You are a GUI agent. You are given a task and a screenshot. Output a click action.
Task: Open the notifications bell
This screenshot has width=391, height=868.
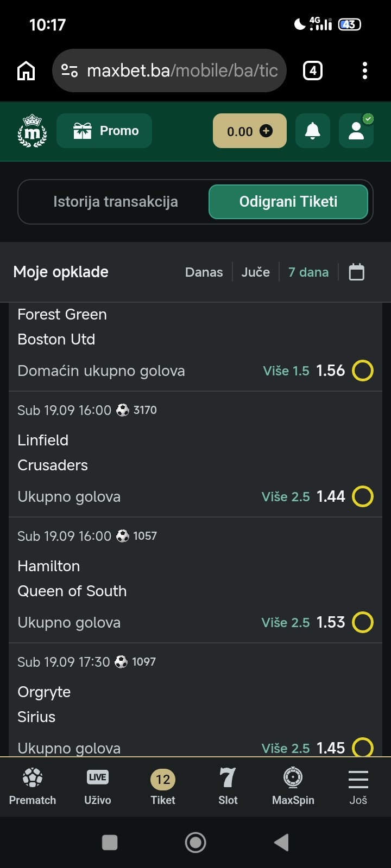[313, 131]
